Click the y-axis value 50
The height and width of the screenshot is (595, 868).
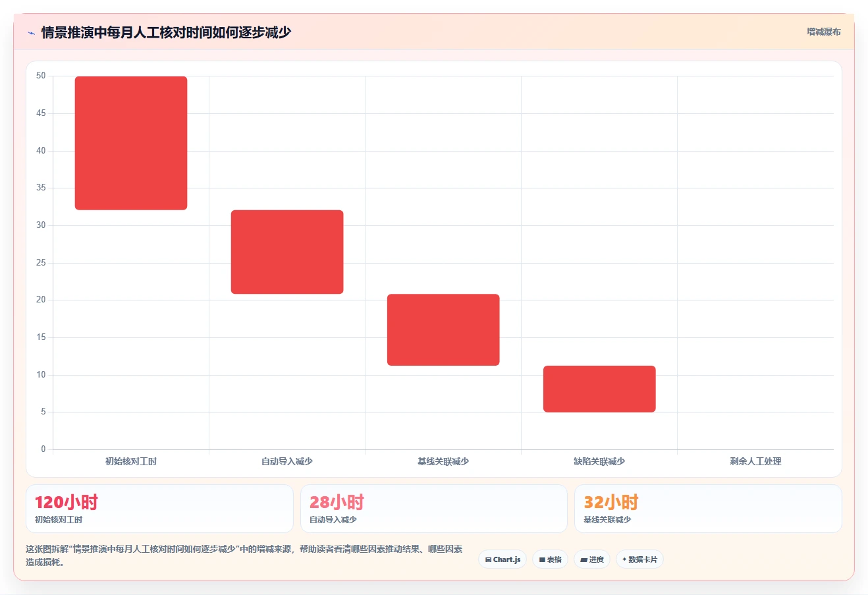[41, 76]
